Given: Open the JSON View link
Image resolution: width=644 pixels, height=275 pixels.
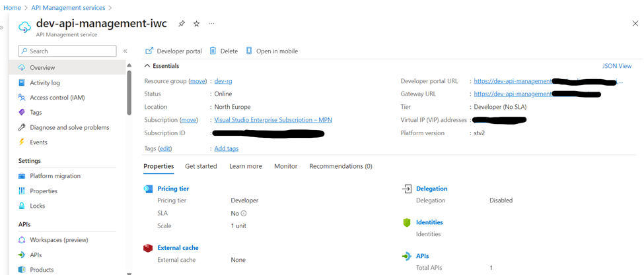Looking at the screenshot, I should click(617, 66).
